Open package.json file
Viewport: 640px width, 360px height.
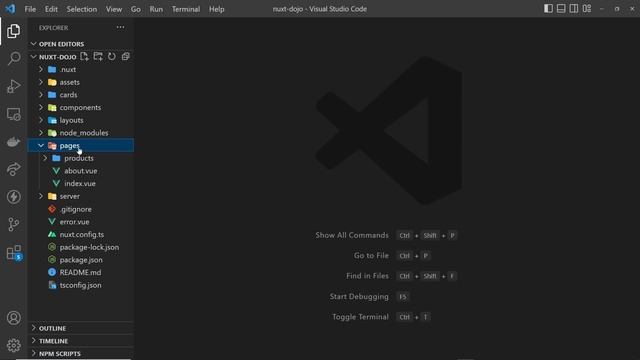click(x=81, y=260)
